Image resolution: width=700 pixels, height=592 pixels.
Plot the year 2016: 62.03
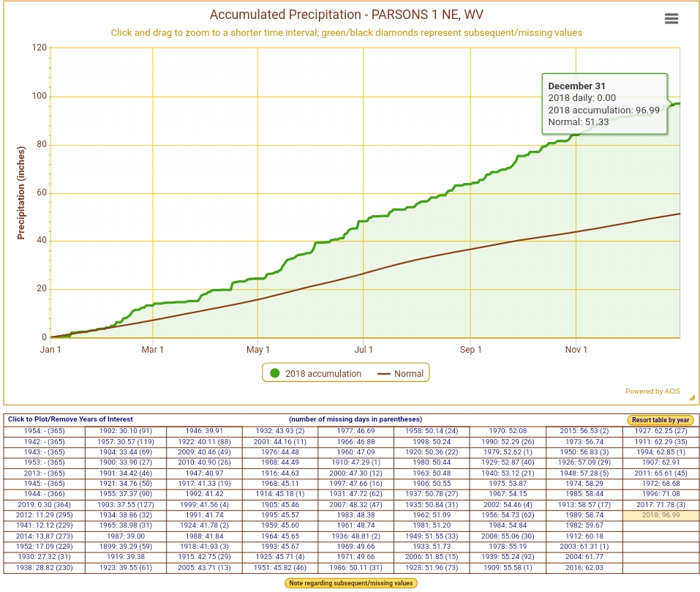[x=583, y=568]
